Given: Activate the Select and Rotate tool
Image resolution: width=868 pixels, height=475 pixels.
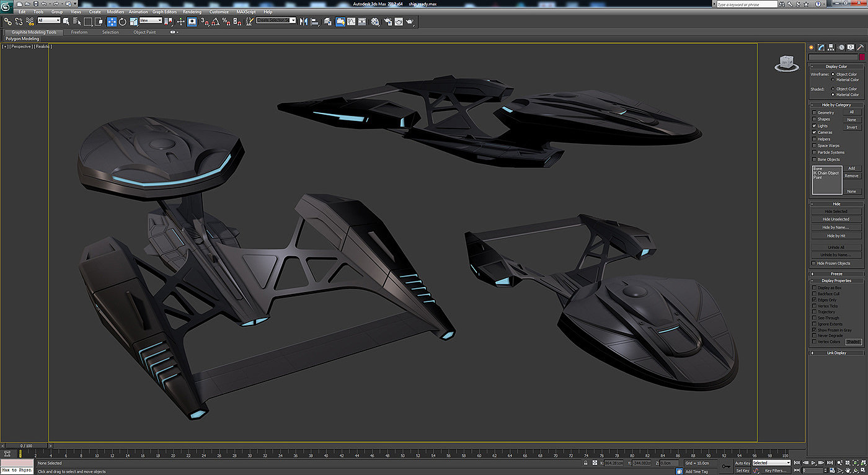Looking at the screenshot, I should pos(122,22).
